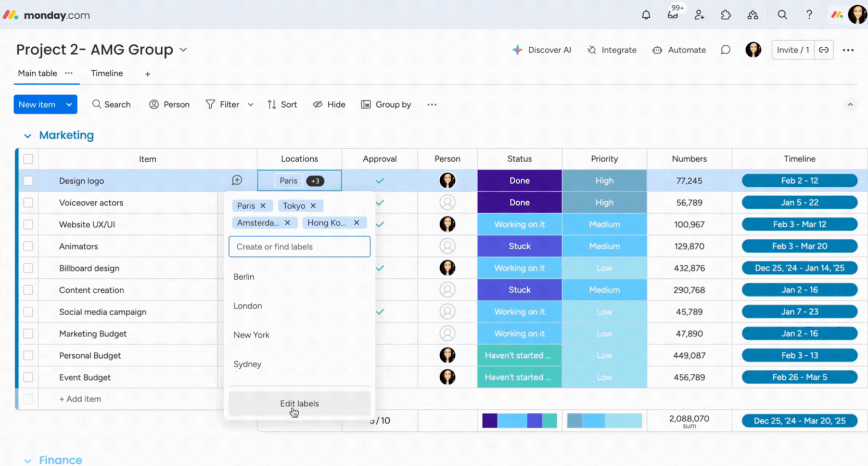Open the Filter dropdown arrow
This screenshot has height=466, width=868.
click(250, 105)
